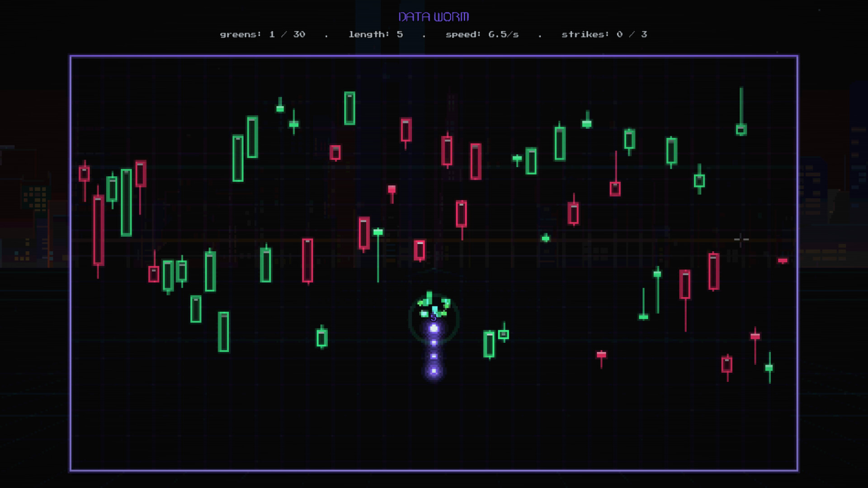Image resolution: width=868 pixels, height=488 pixels.
Task: Select the greens 1 / 30 counter
Action: pyautogui.click(x=262, y=34)
